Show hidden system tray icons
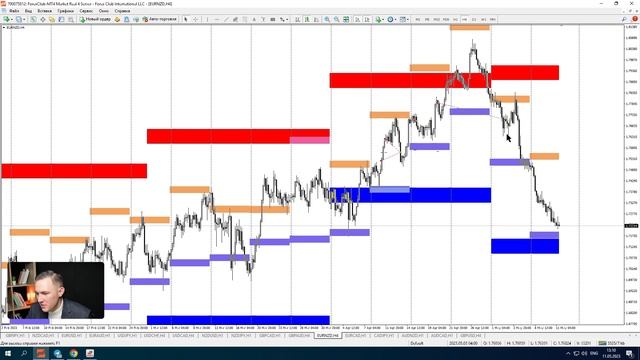640x360 pixels. click(568, 353)
